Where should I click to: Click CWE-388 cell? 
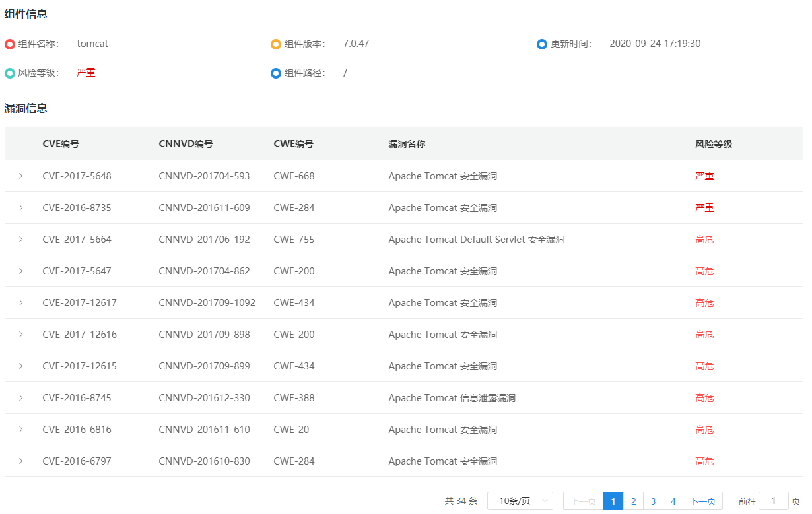click(x=294, y=398)
